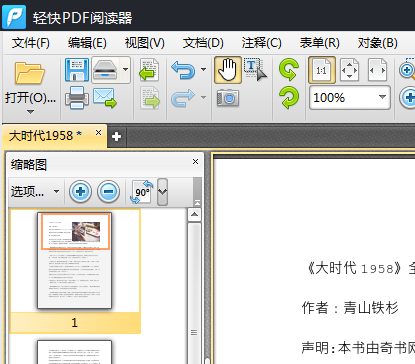Screen dimensions: 415x364
Task: Click the PDF reader app logo
Action: pos(14,16)
